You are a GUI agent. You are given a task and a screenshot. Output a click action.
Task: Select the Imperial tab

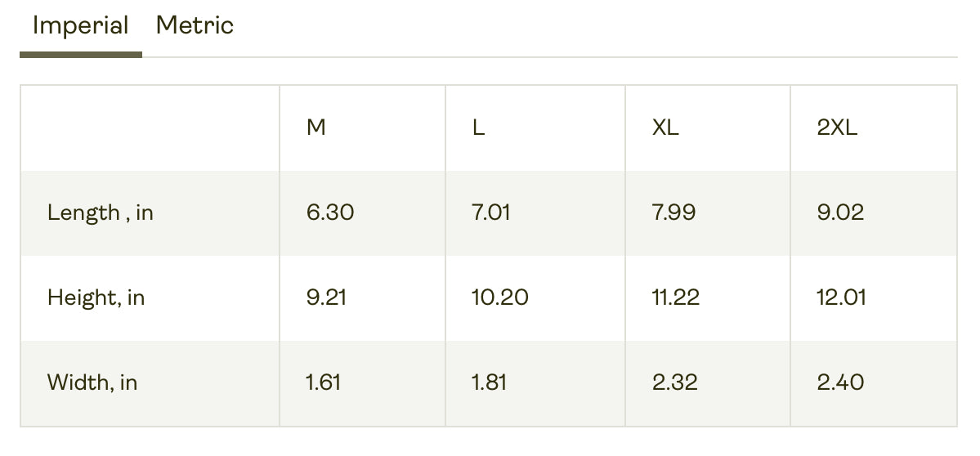click(80, 26)
